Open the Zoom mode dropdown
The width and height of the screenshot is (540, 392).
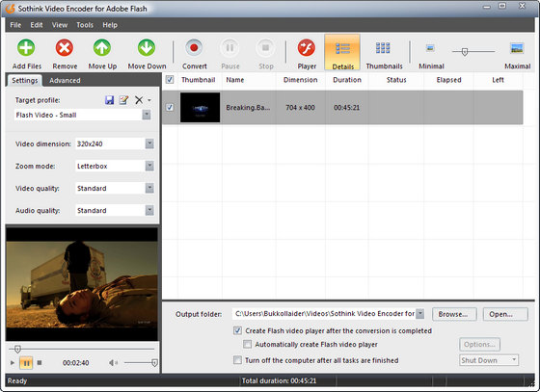tap(149, 166)
